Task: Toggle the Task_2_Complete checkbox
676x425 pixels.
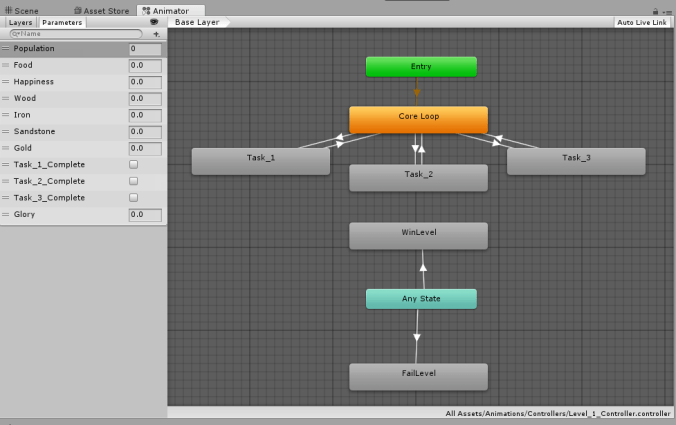Action: (134, 181)
